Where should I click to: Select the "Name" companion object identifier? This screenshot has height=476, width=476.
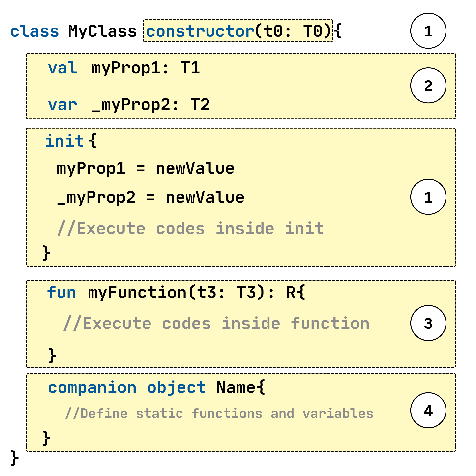tap(236, 387)
